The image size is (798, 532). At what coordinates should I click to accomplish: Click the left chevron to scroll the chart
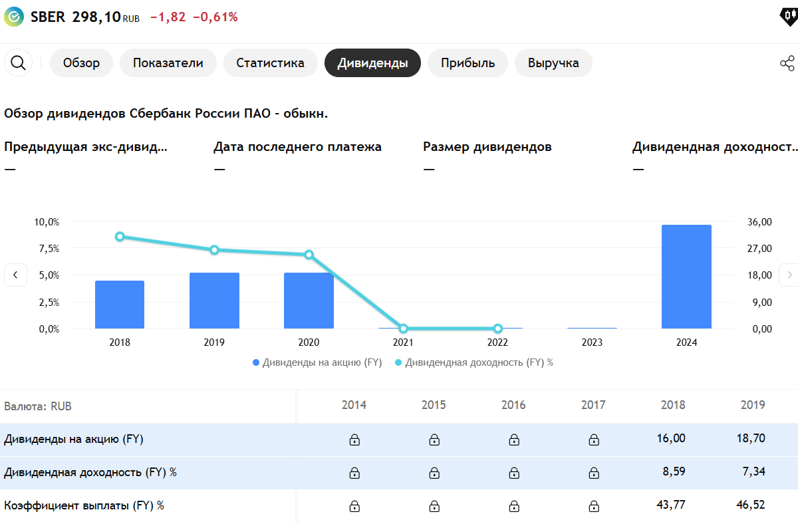[x=16, y=275]
